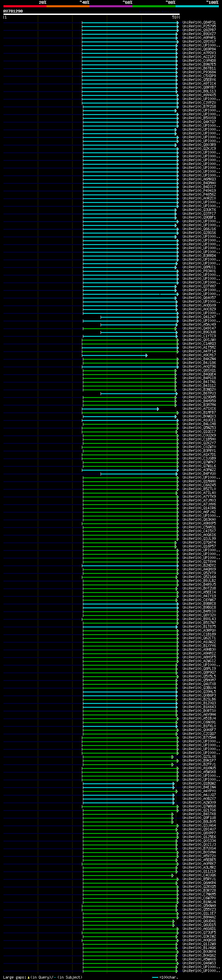
Task: Open hit UniRef100_B4KZN4
Action: [199, 359]
